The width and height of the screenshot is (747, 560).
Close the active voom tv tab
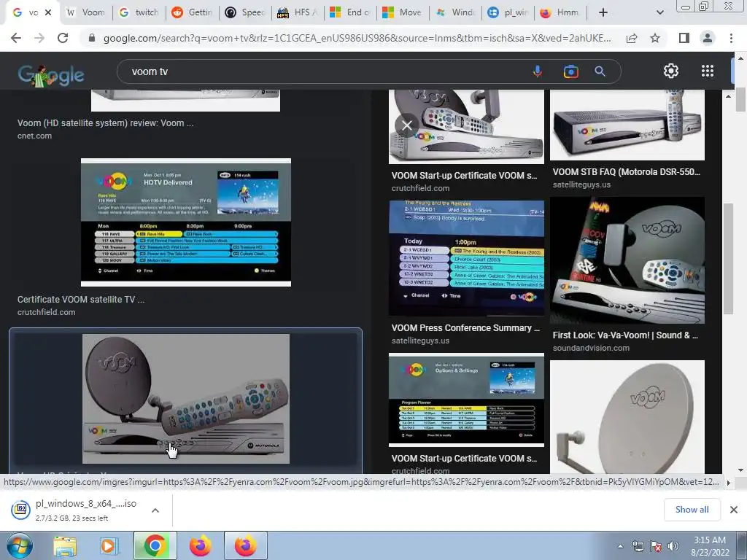48,12
